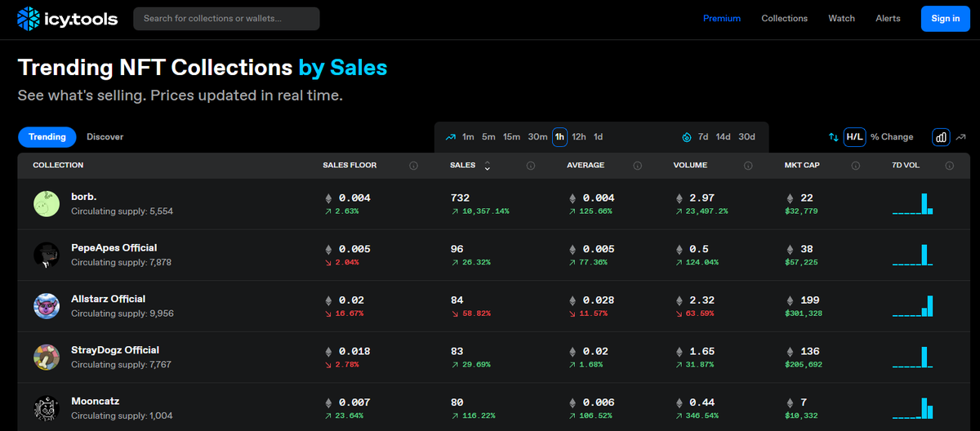This screenshot has width=980, height=431.
Task: Click the Sign in button
Action: click(x=946, y=19)
